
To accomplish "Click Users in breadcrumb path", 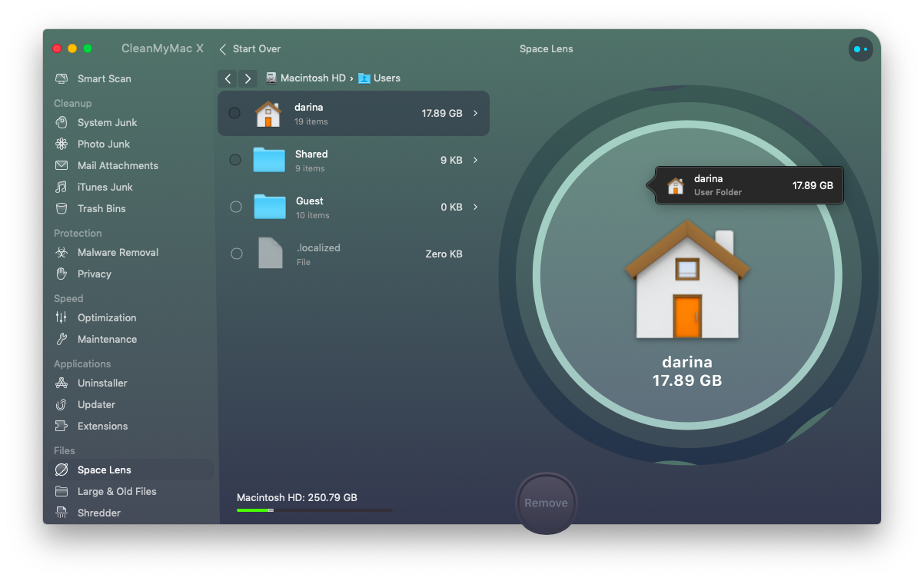I will 387,78.
